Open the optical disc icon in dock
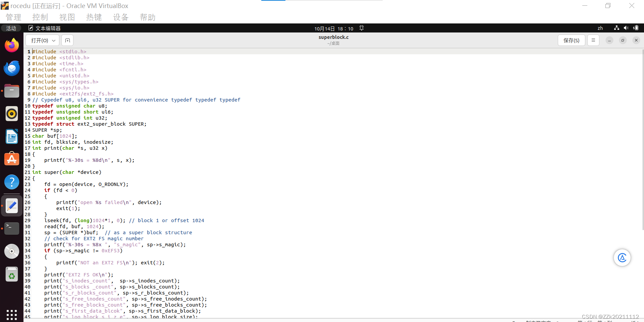 tap(12, 251)
